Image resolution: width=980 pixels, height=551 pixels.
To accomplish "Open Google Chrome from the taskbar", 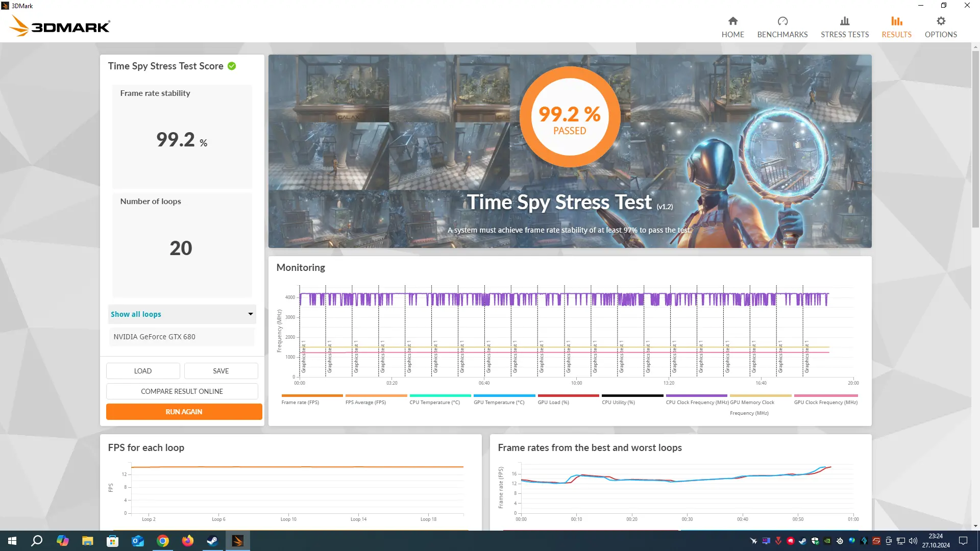I will pos(163,541).
